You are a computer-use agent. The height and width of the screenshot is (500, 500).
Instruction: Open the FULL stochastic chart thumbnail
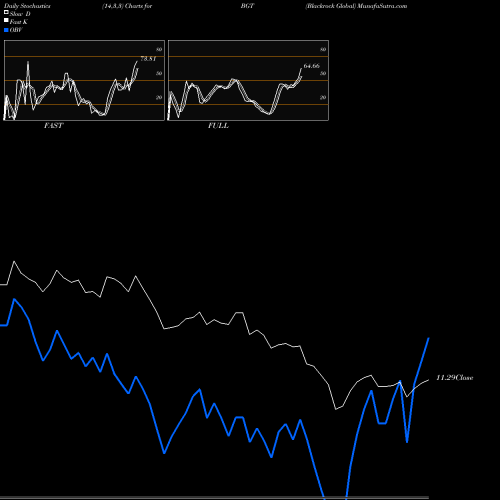tap(248, 80)
